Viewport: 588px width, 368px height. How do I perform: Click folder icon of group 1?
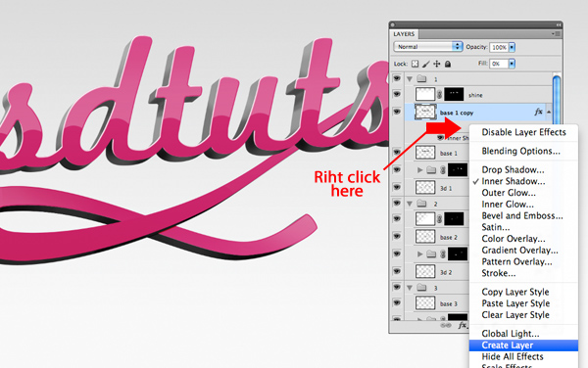pyautogui.click(x=421, y=78)
